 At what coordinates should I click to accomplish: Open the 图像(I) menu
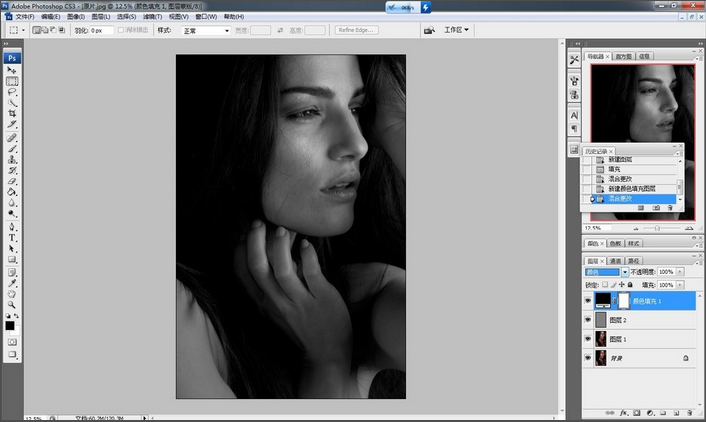[x=76, y=17]
